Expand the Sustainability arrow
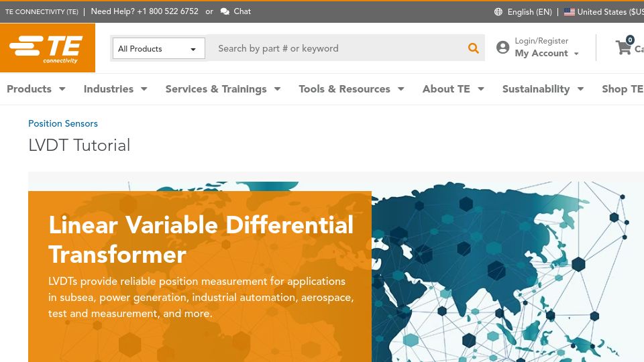The image size is (644, 362). (580, 88)
